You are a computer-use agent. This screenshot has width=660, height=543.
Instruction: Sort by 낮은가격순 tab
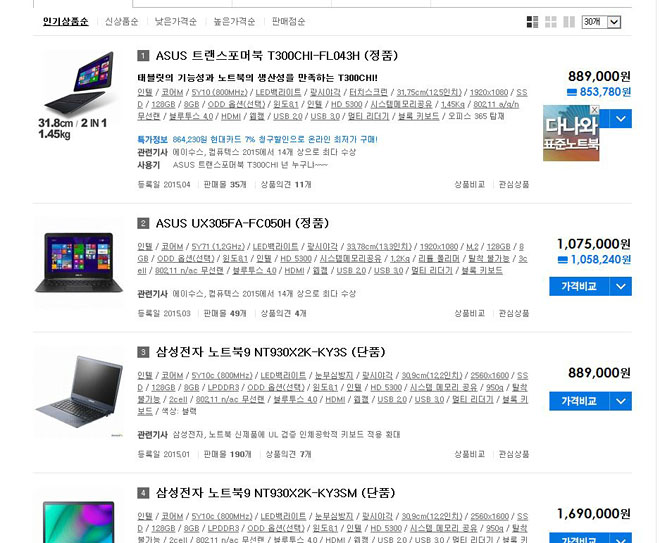(176, 21)
